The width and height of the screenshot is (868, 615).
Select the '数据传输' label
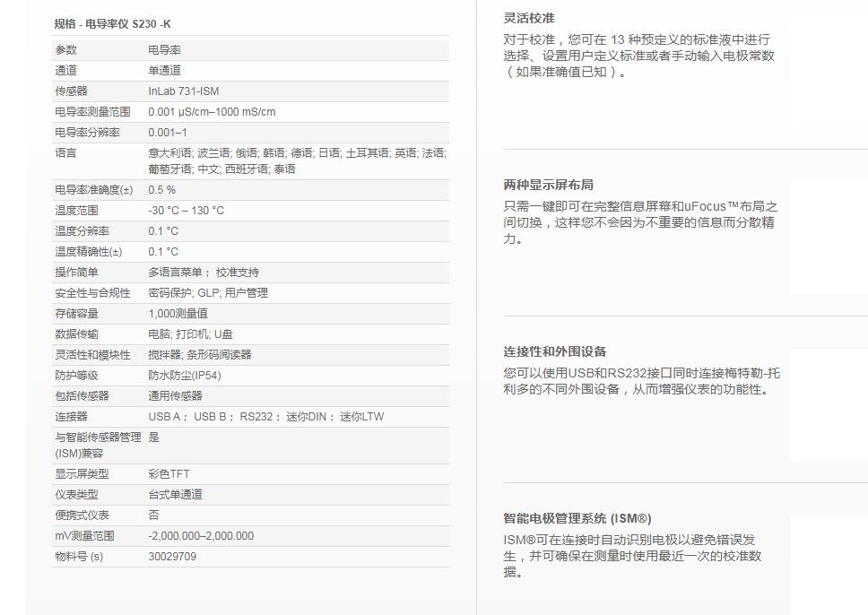tap(76, 334)
